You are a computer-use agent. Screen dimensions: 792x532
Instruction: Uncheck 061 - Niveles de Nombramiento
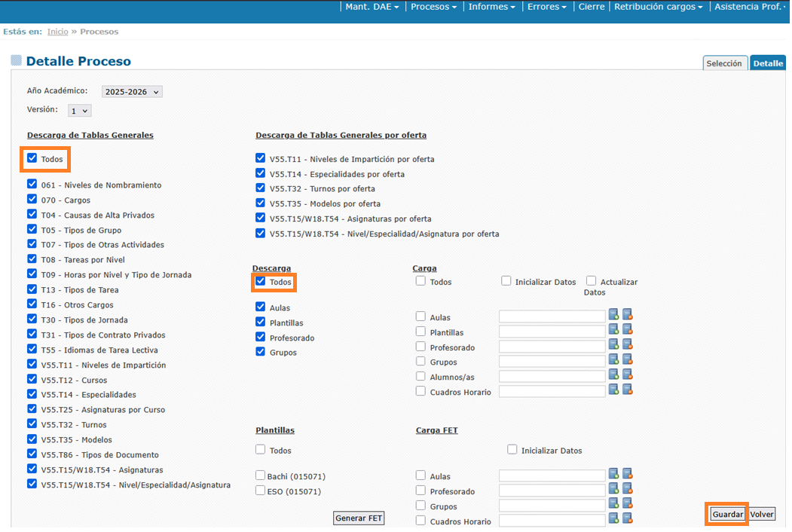coord(32,185)
